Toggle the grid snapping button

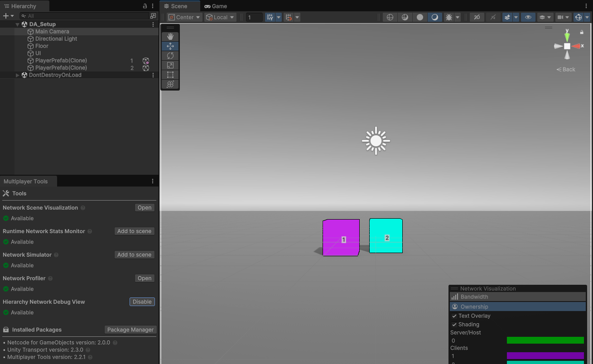pyautogui.click(x=270, y=17)
